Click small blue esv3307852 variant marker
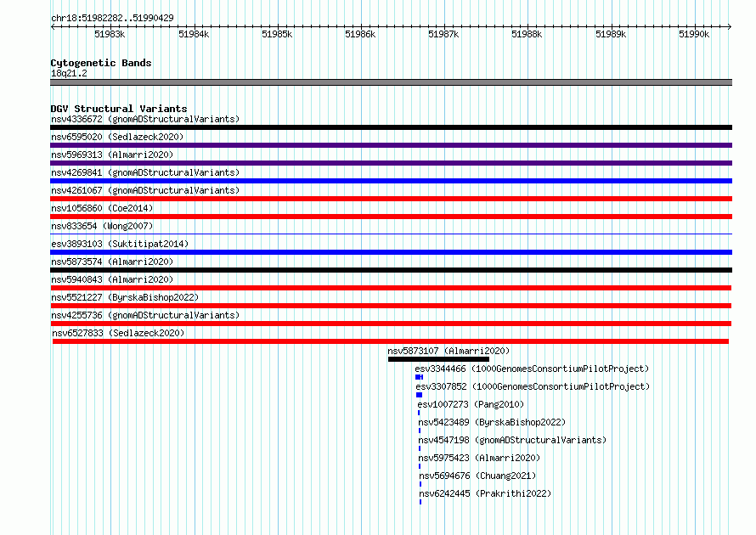756x535 pixels. pyautogui.click(x=419, y=395)
